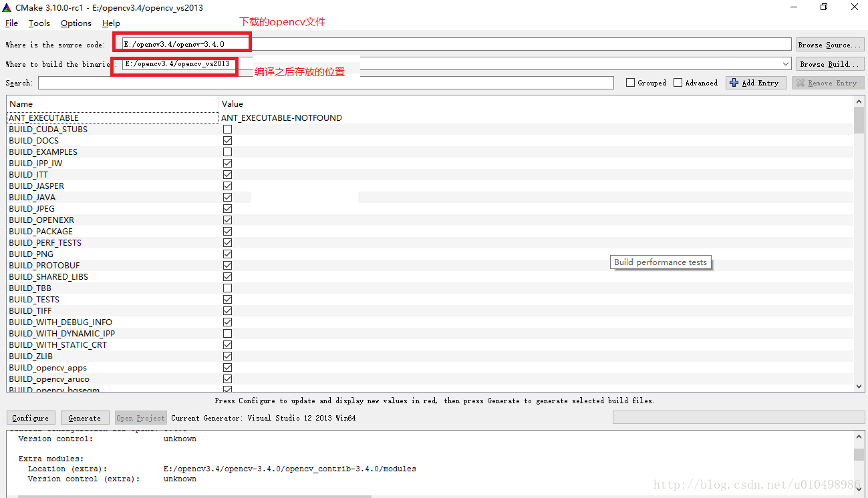
Task: Maximize the CMake window
Action: point(823,7)
